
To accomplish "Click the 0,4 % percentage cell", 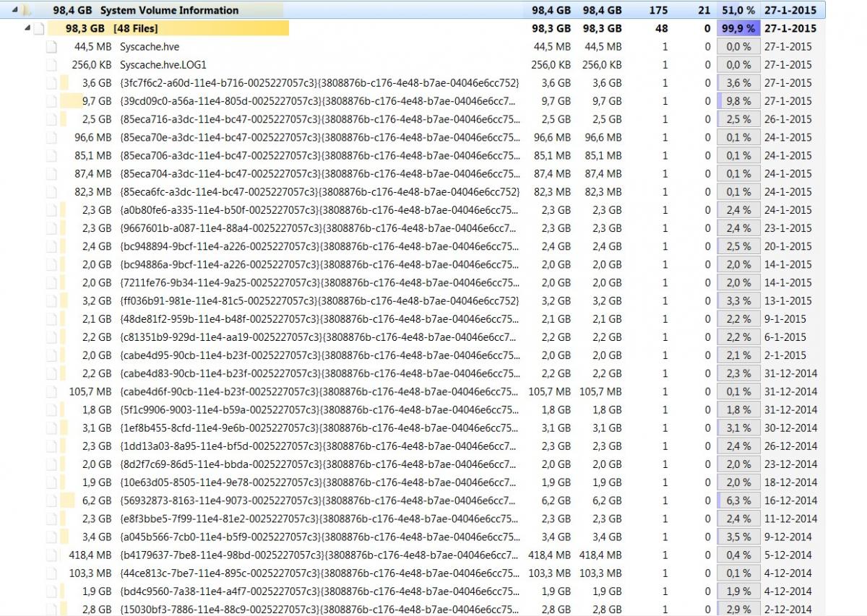I will click(x=738, y=555).
